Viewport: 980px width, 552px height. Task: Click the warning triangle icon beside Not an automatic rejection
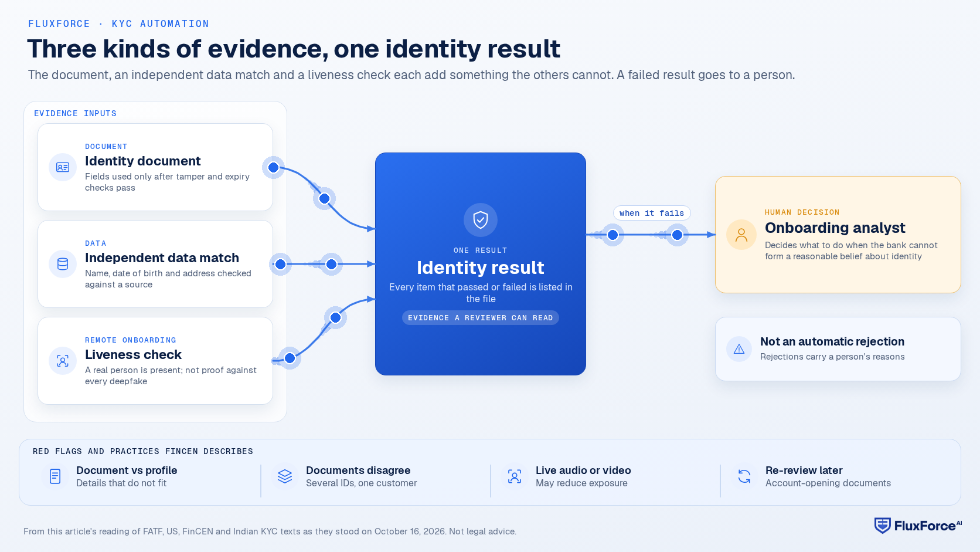coord(739,349)
